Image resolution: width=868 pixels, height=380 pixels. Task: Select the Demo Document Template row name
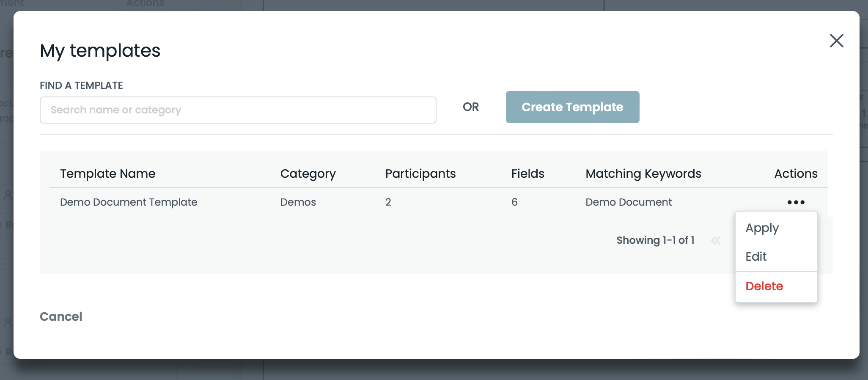point(129,202)
